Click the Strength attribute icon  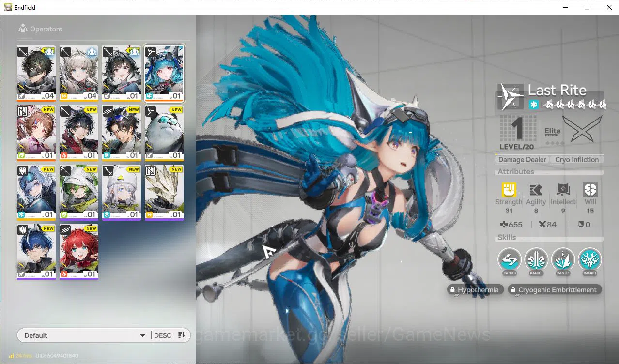(x=509, y=190)
